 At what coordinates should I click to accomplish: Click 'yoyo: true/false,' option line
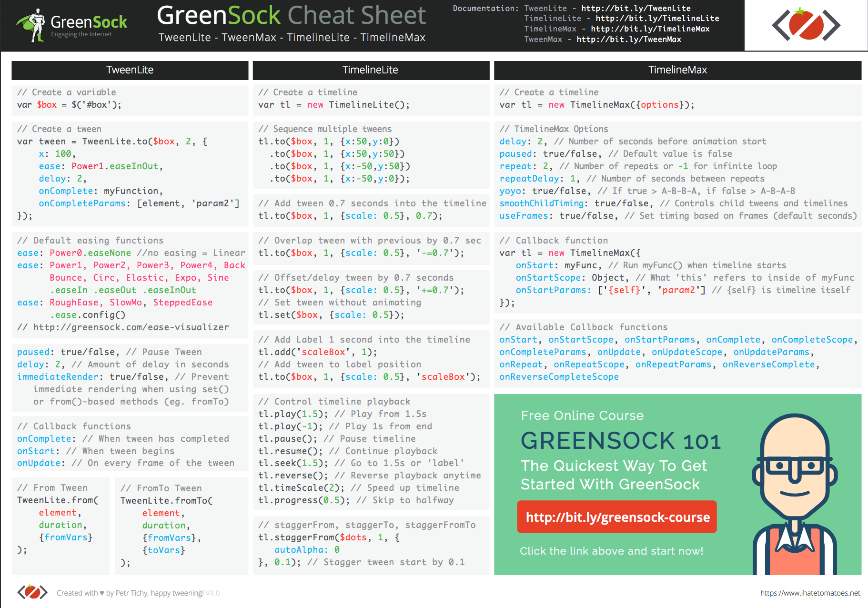[x=647, y=191]
